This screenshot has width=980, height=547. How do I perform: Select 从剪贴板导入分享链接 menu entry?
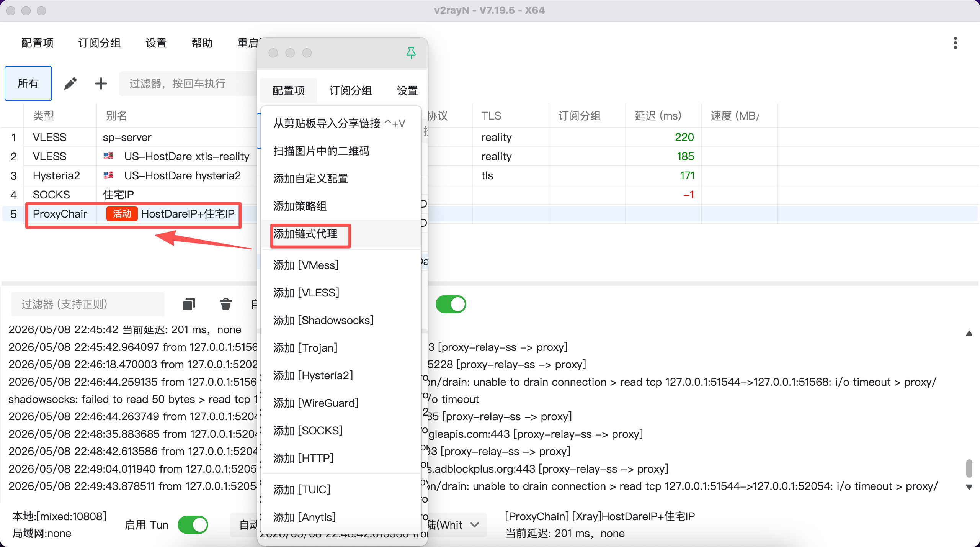pos(341,123)
